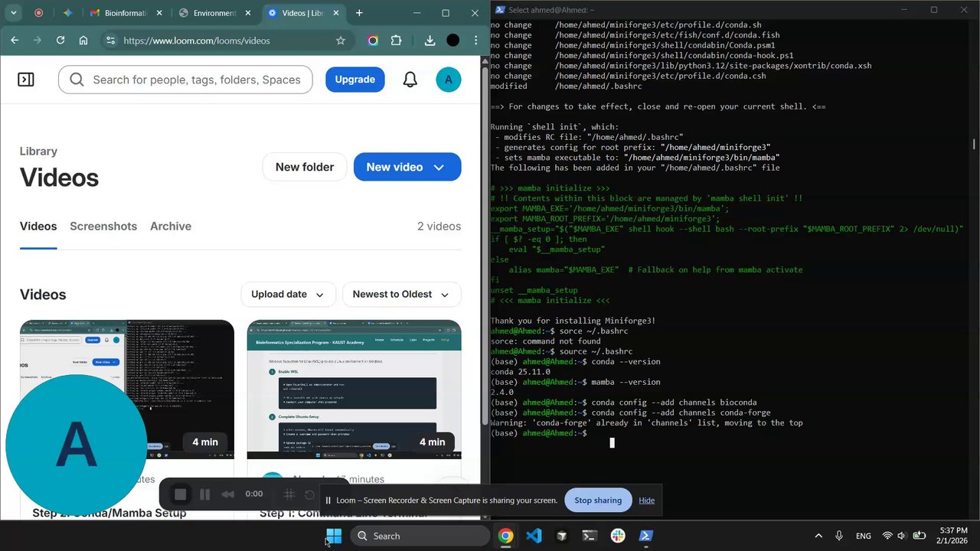Click the Loom search field

(185, 80)
